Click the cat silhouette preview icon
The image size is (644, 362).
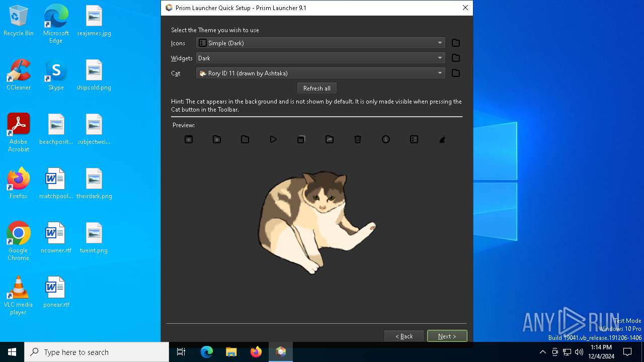[442, 139]
